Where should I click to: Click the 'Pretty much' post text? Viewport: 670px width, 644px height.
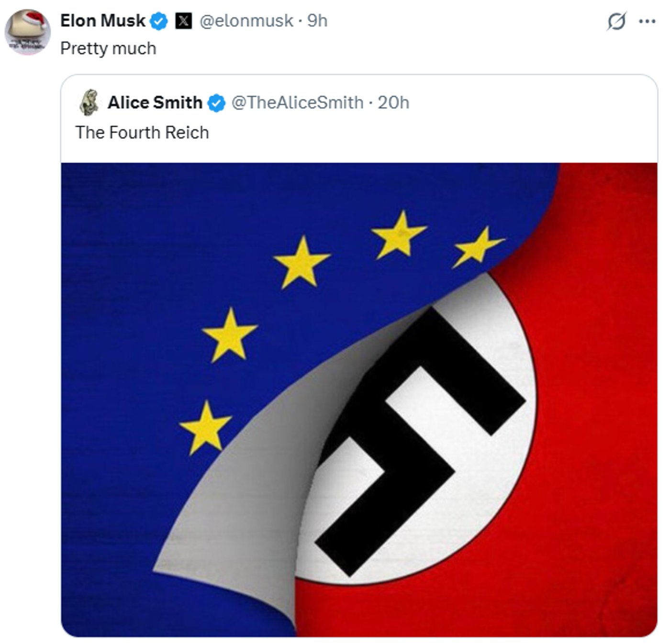point(108,48)
